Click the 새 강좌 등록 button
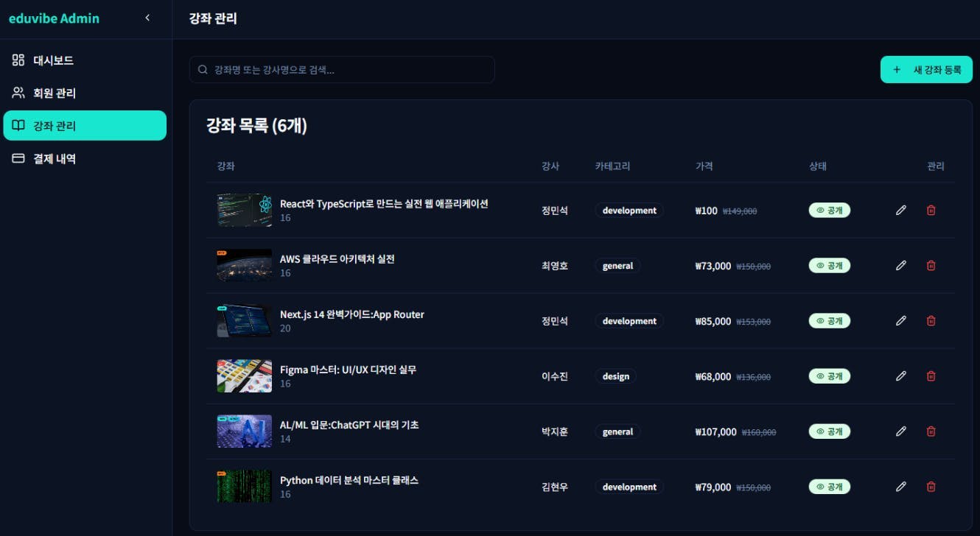The image size is (980, 536). (926, 70)
